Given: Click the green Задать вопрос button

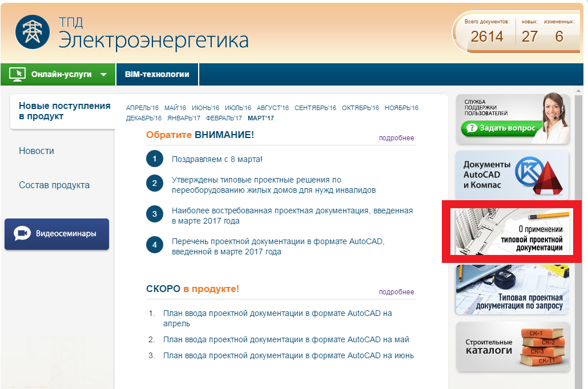Looking at the screenshot, I should click(x=500, y=128).
